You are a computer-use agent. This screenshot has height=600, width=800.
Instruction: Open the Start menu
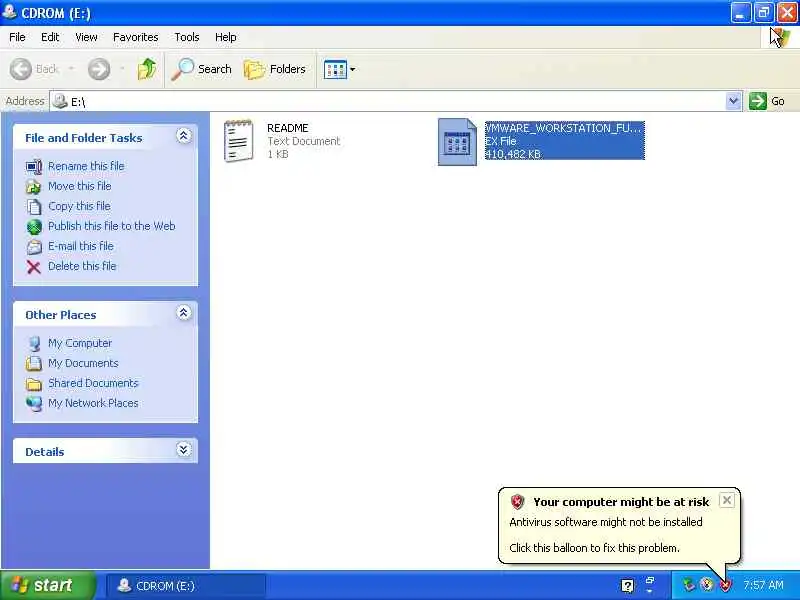(47, 585)
